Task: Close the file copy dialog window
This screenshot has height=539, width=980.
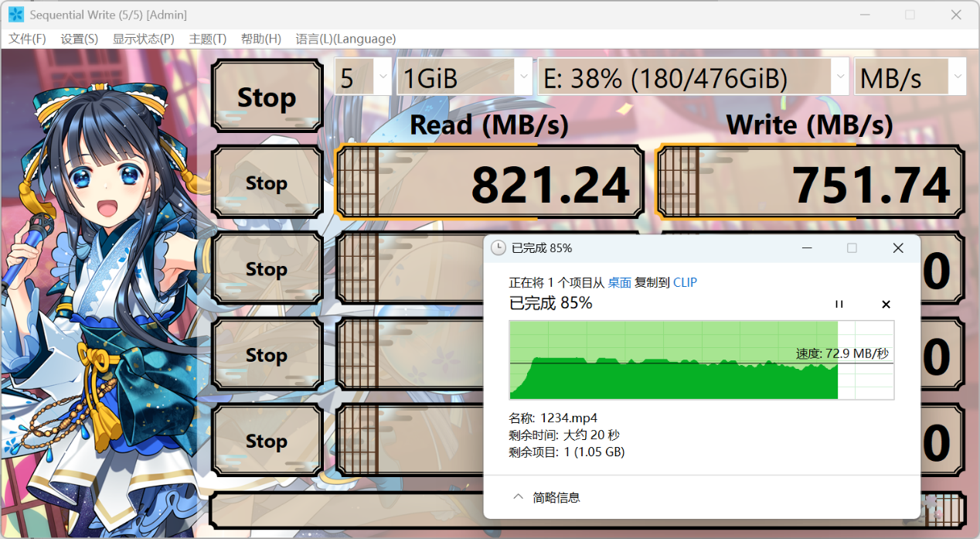Action: click(898, 247)
